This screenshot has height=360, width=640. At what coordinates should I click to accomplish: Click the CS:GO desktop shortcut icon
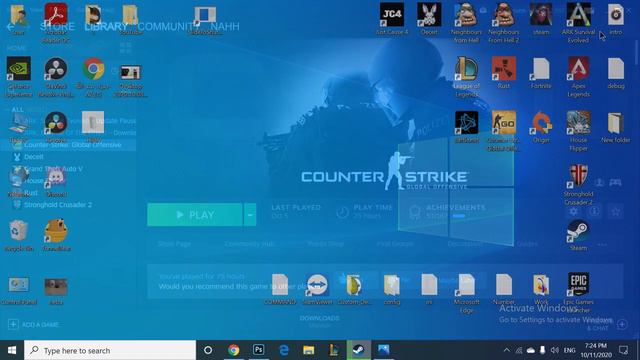(x=504, y=122)
